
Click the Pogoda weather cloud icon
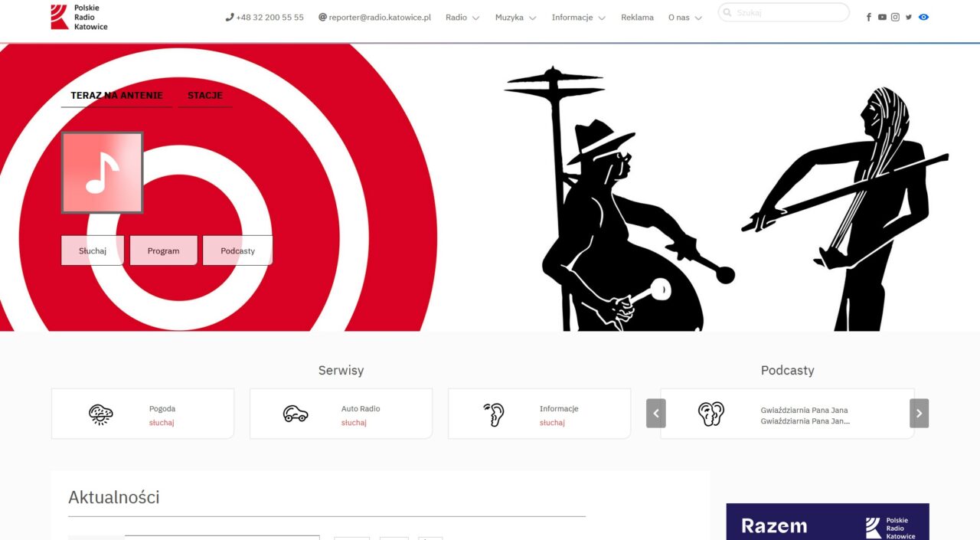(100, 414)
